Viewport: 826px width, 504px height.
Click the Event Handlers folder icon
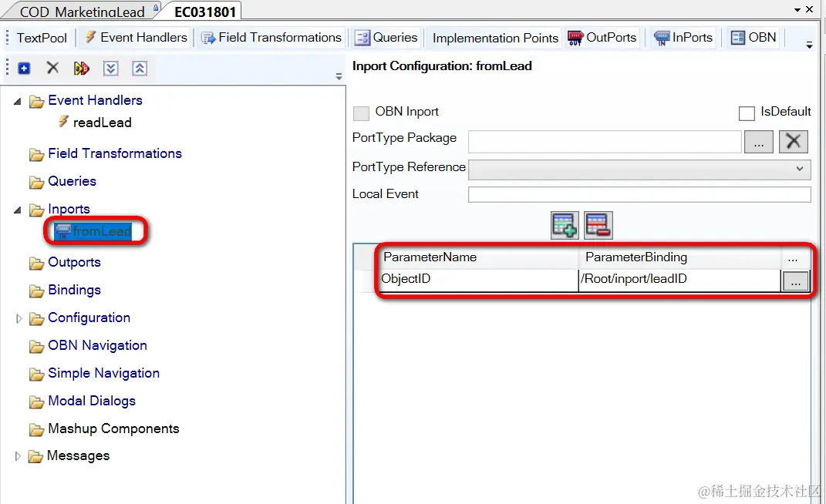coord(36,101)
